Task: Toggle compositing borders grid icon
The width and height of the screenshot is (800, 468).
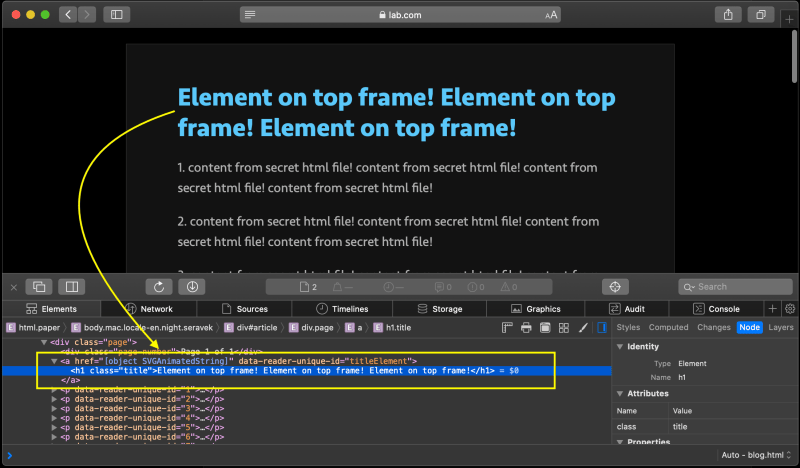Action: [x=564, y=328]
